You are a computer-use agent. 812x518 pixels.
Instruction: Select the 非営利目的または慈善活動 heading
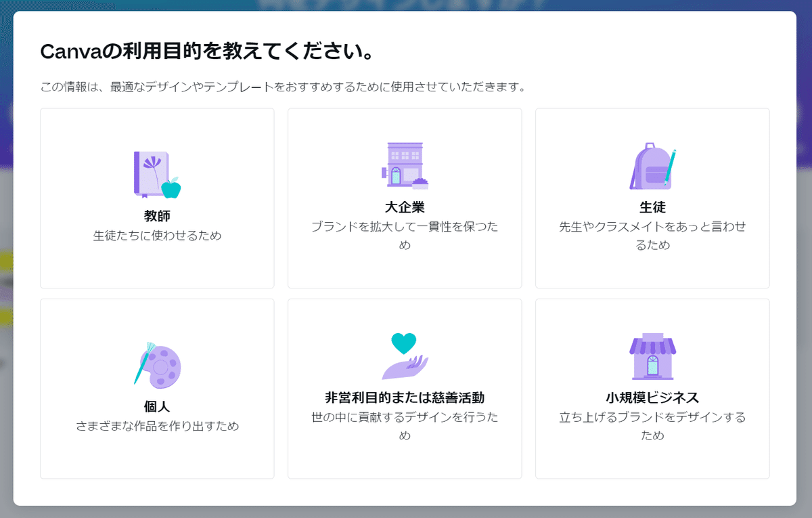(405, 397)
